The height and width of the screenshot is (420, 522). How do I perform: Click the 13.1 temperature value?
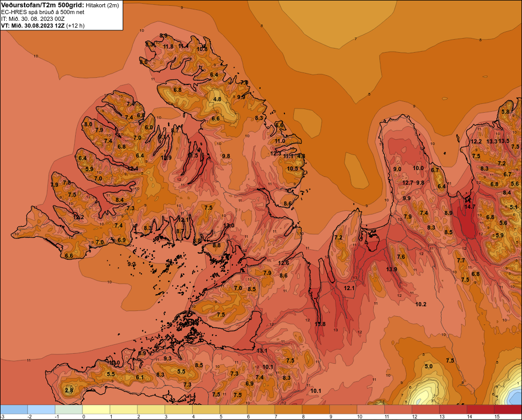pyautogui.click(x=262, y=351)
